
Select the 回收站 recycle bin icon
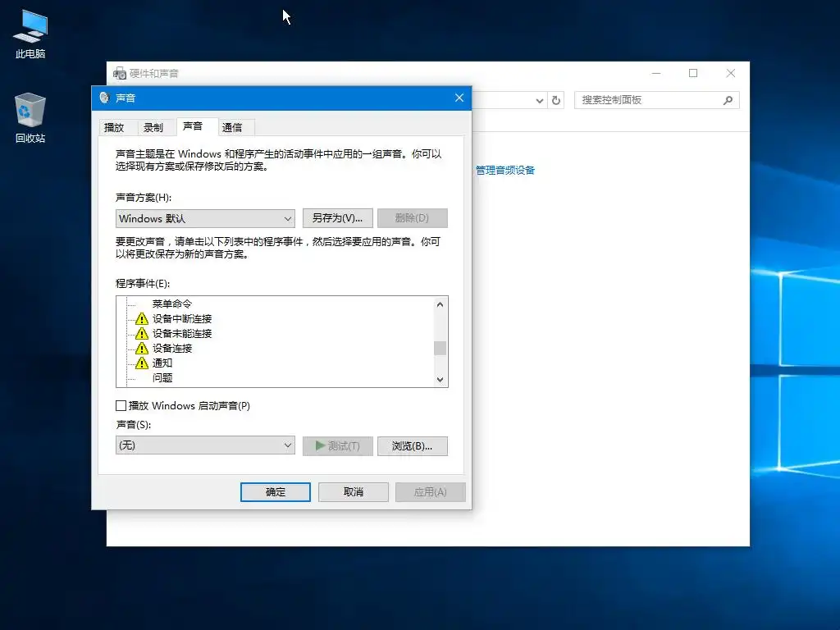(x=30, y=116)
